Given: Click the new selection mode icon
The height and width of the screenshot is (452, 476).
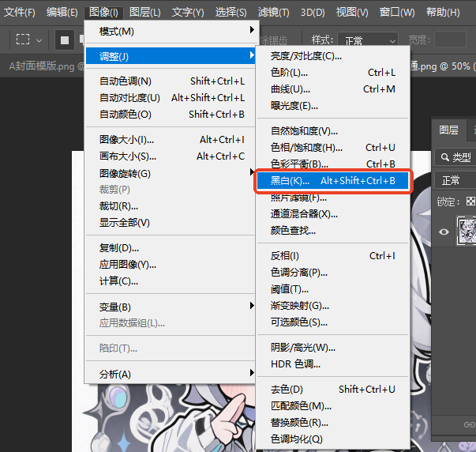Looking at the screenshot, I should (x=65, y=40).
